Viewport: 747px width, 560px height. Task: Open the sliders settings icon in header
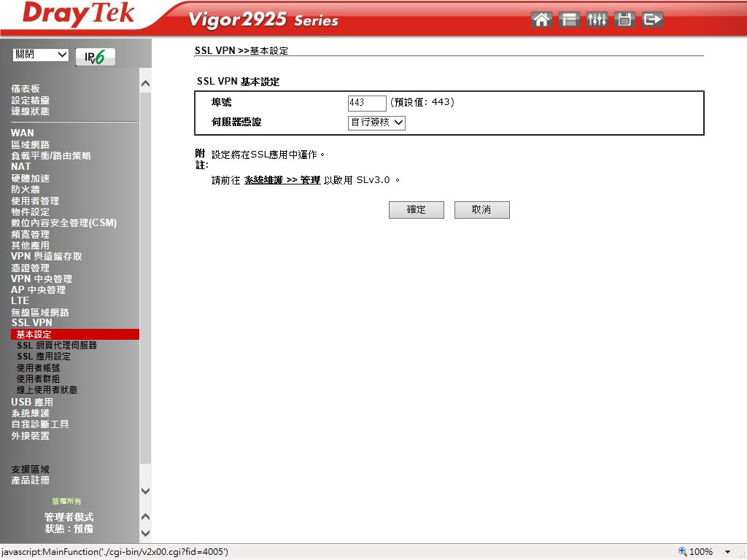pos(597,20)
